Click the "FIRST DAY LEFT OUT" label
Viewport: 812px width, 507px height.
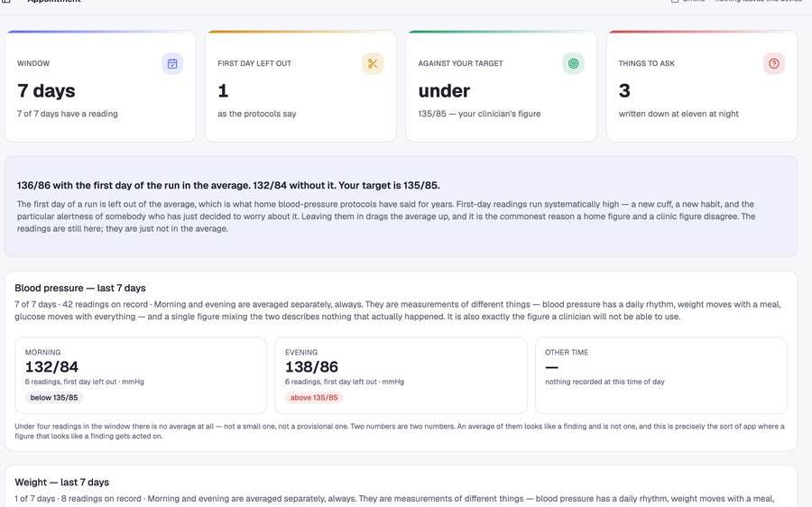click(254, 63)
